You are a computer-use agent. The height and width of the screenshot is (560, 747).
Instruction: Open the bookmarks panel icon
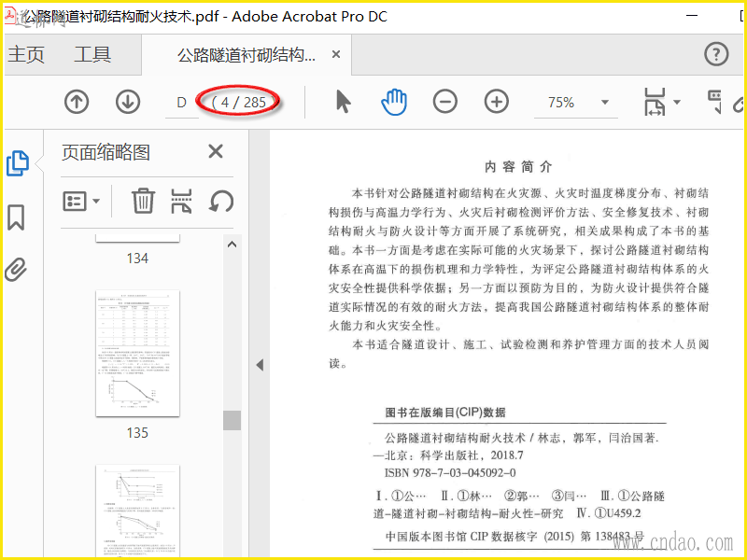click(x=16, y=217)
